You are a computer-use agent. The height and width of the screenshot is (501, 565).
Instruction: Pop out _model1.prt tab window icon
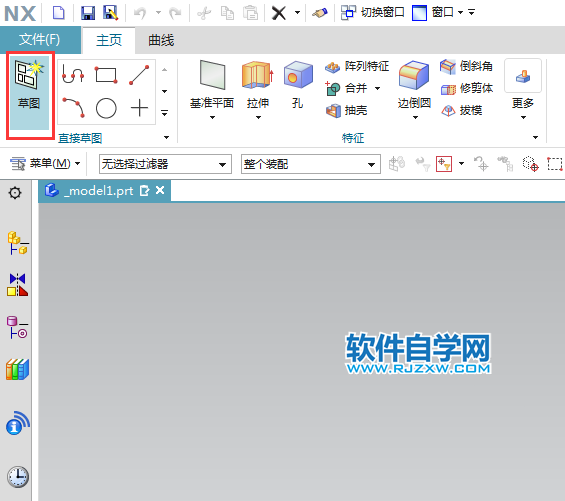[144, 191]
